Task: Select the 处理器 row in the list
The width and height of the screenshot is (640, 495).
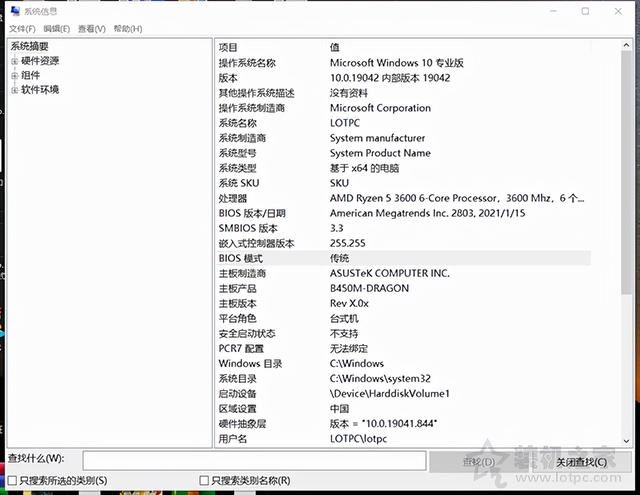Action: pos(400,198)
